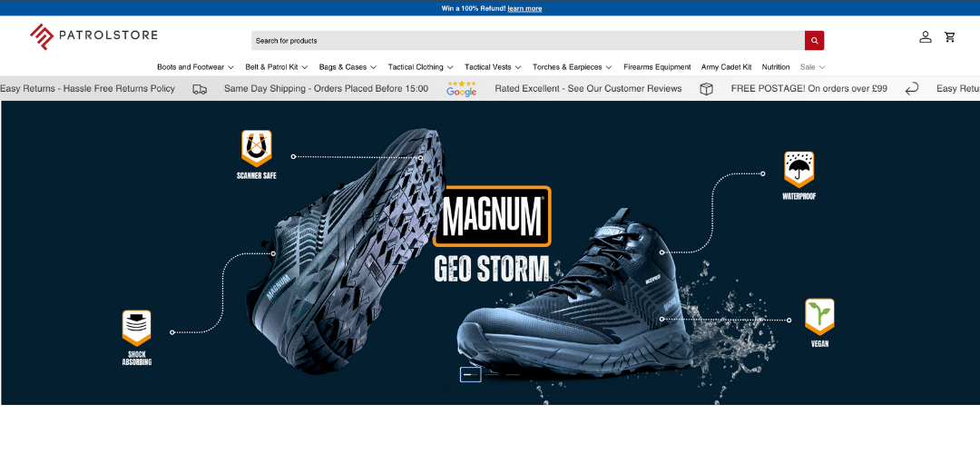This screenshot has width=980, height=454.
Task: Click Rated Excellent customer reviews text
Action: point(588,89)
